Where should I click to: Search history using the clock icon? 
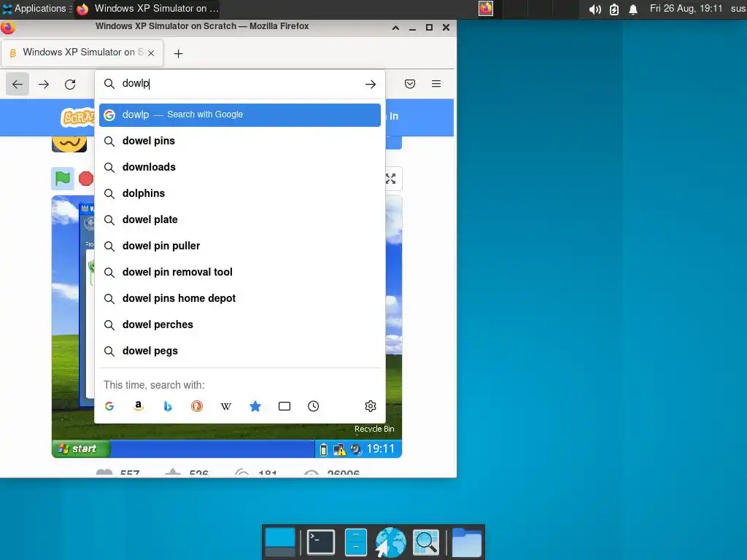click(x=314, y=406)
